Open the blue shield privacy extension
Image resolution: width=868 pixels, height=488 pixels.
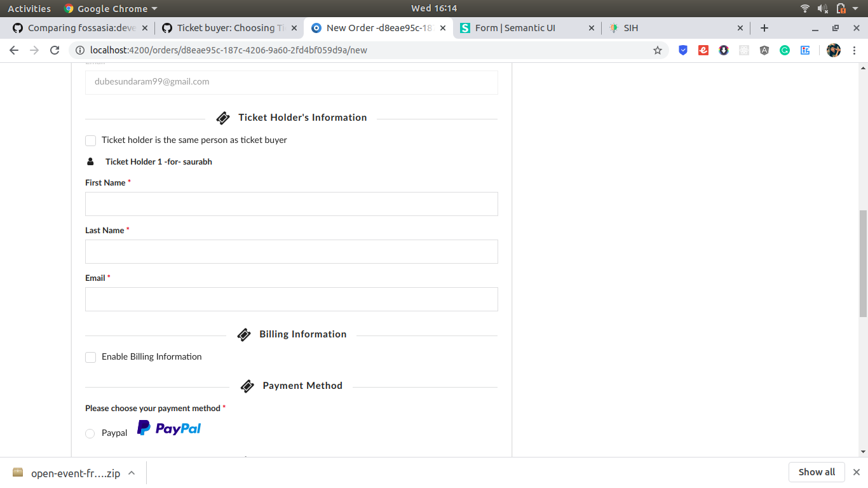point(682,50)
